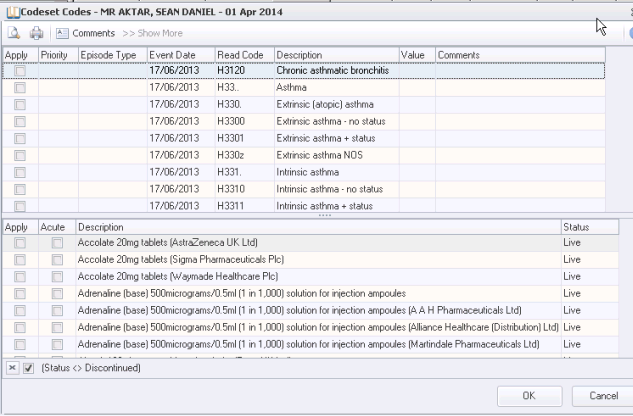Open Comments from the toolbar
Screen dimensions: 633x416
(86, 33)
